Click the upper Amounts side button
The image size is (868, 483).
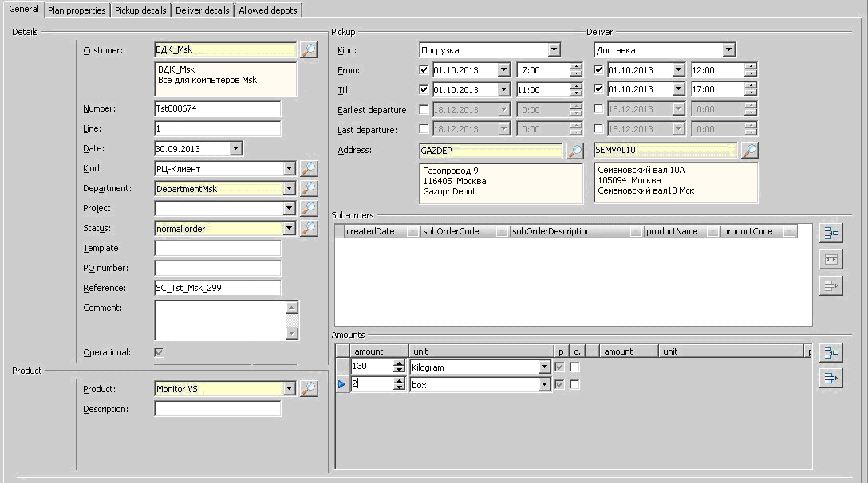pos(831,352)
